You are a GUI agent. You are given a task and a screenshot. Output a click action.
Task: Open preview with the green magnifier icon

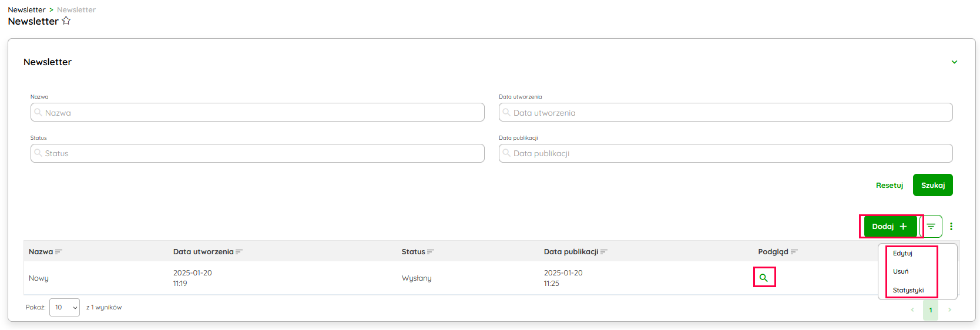[764, 278]
